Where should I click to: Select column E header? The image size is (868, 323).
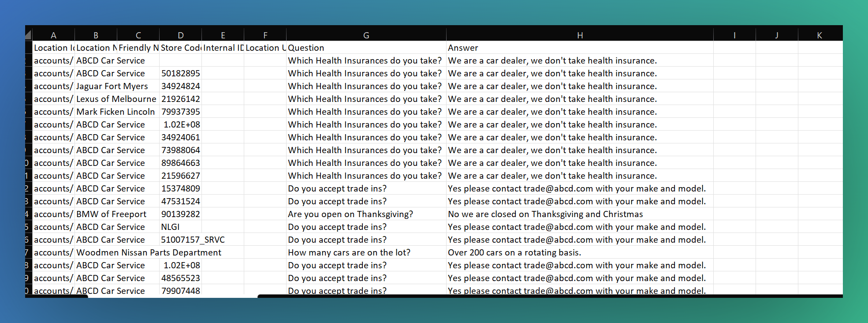223,35
